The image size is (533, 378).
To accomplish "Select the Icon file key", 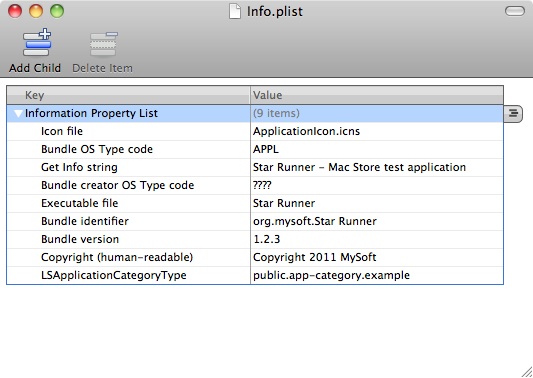I will 62,131.
